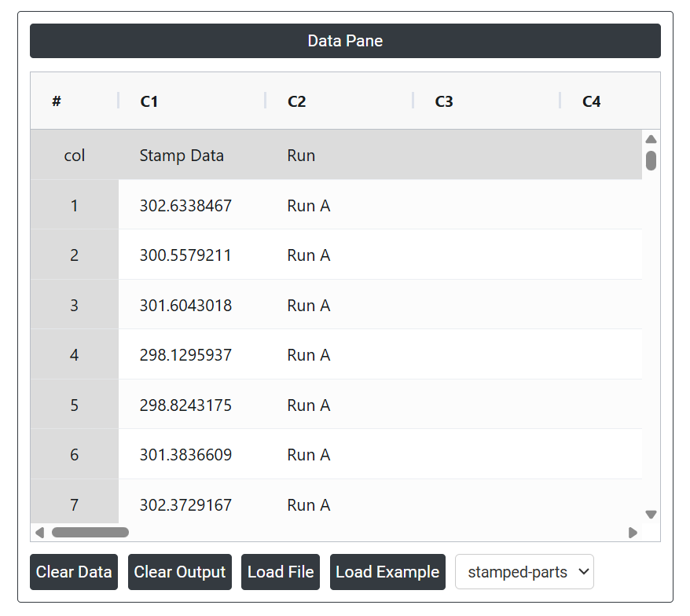
Task: Click the scroll right arrow of horizontal scrollbar
Action: click(x=633, y=533)
